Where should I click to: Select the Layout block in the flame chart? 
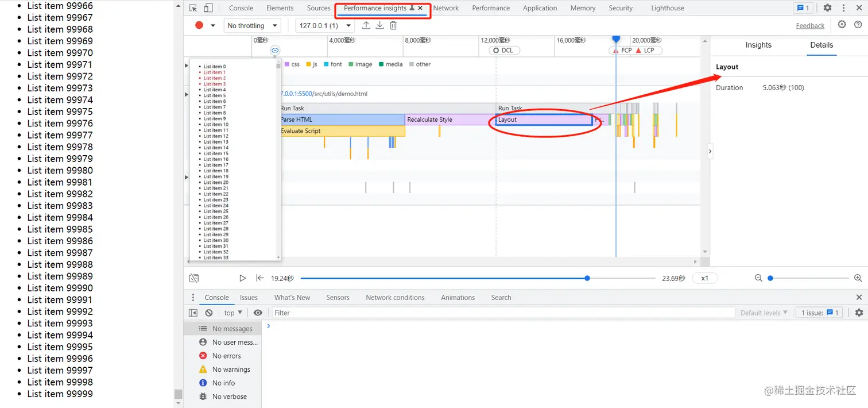click(544, 120)
